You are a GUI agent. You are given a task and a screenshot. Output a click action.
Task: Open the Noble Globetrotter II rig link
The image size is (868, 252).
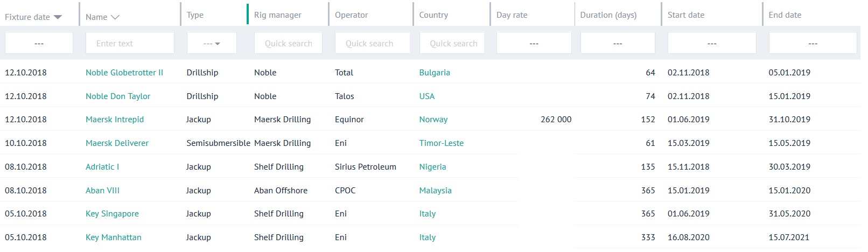[124, 73]
